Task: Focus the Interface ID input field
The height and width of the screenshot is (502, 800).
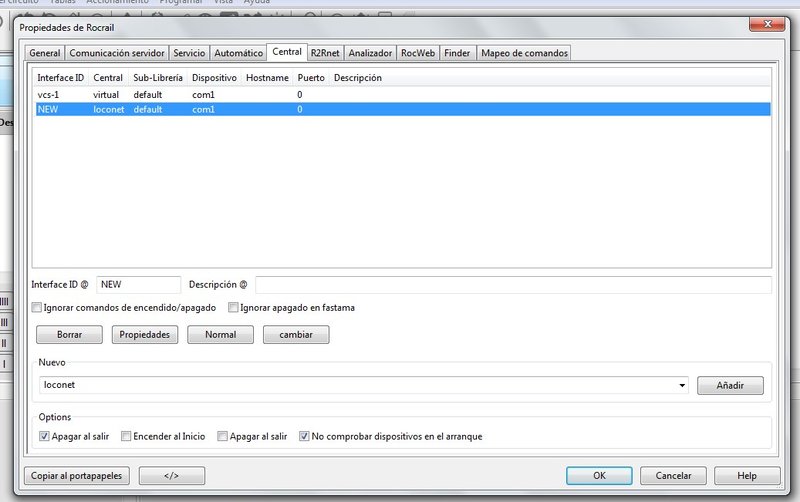Action: [x=138, y=285]
